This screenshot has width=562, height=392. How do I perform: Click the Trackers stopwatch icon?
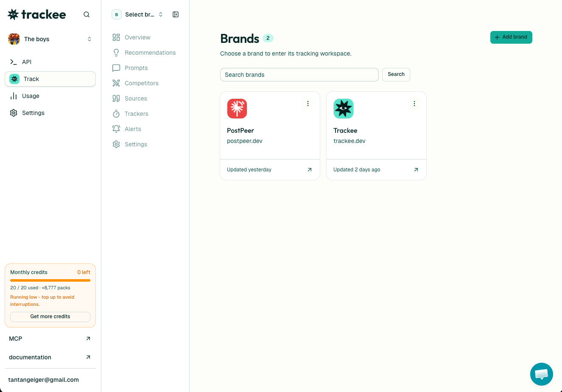click(x=116, y=114)
